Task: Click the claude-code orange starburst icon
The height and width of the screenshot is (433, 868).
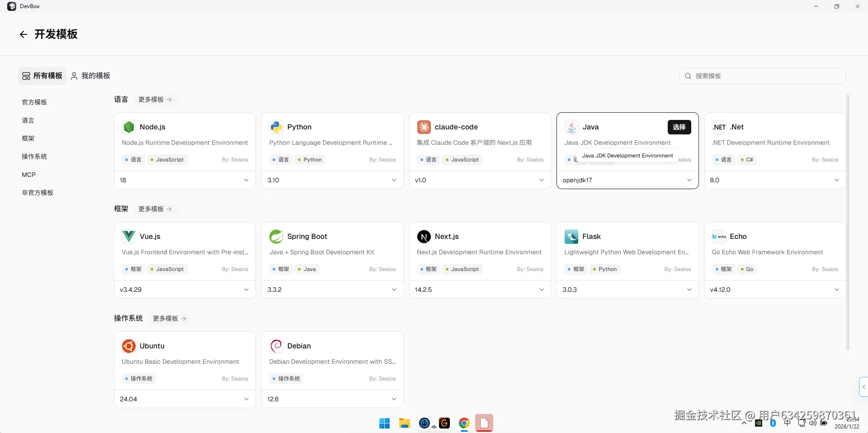Action: coord(424,127)
